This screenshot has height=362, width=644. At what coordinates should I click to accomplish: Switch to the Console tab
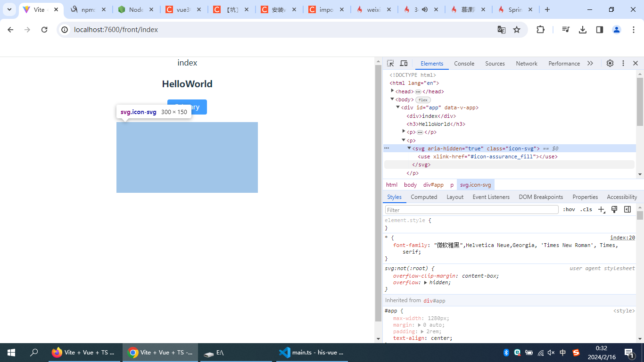pyautogui.click(x=464, y=64)
